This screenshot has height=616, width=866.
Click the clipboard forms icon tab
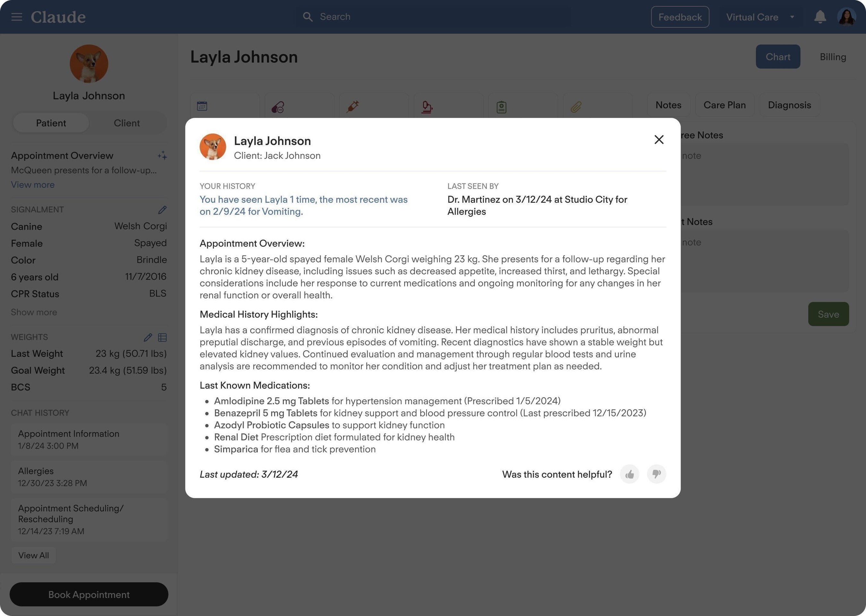[502, 107]
